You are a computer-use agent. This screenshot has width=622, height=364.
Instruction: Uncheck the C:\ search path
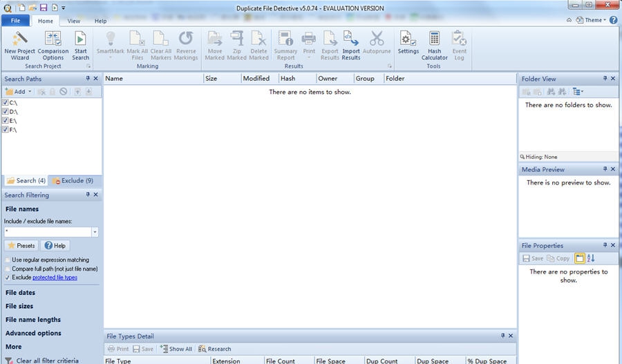pos(5,102)
